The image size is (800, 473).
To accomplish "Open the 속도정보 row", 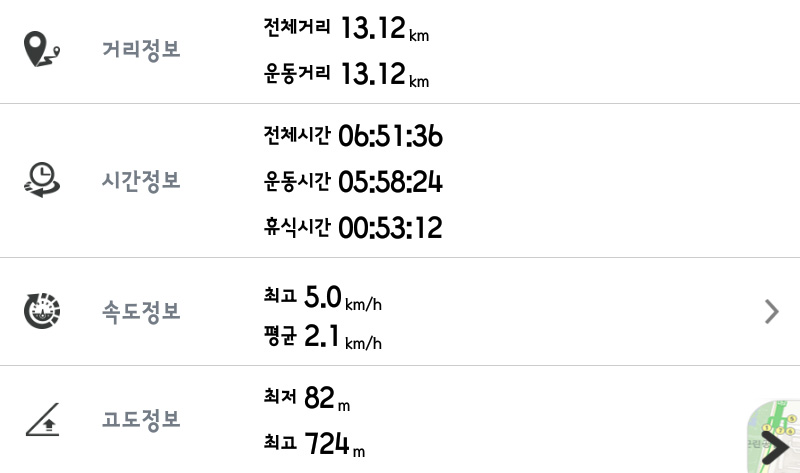I will pos(400,311).
